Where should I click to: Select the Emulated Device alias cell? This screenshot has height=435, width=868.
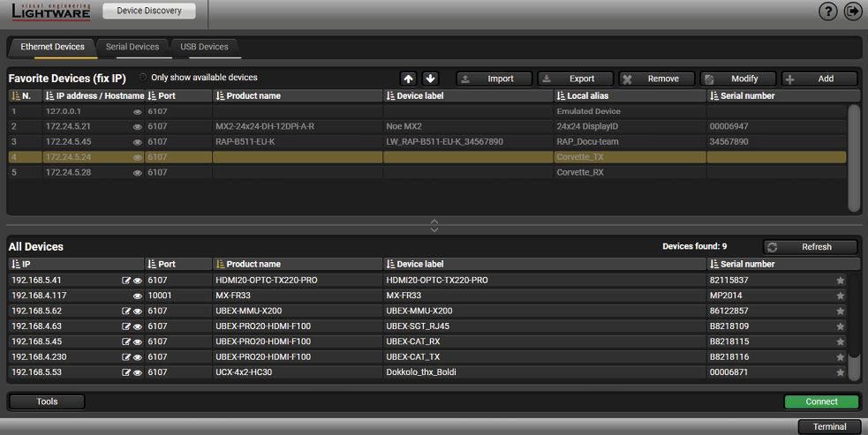click(x=630, y=112)
